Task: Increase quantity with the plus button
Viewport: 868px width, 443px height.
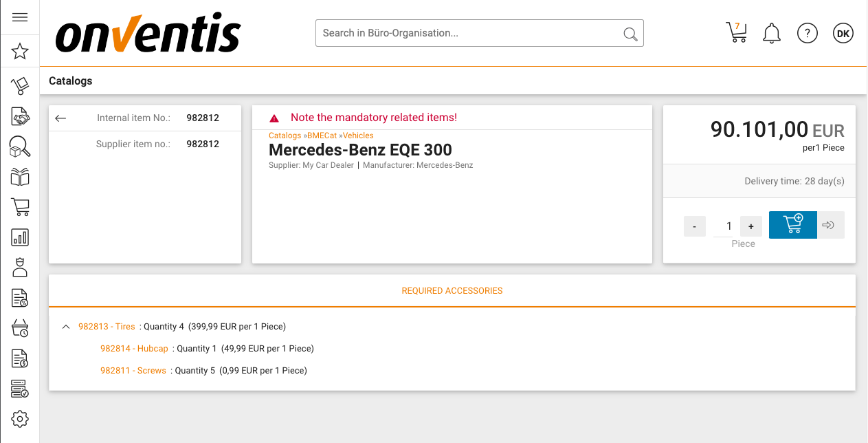Action: click(750, 226)
